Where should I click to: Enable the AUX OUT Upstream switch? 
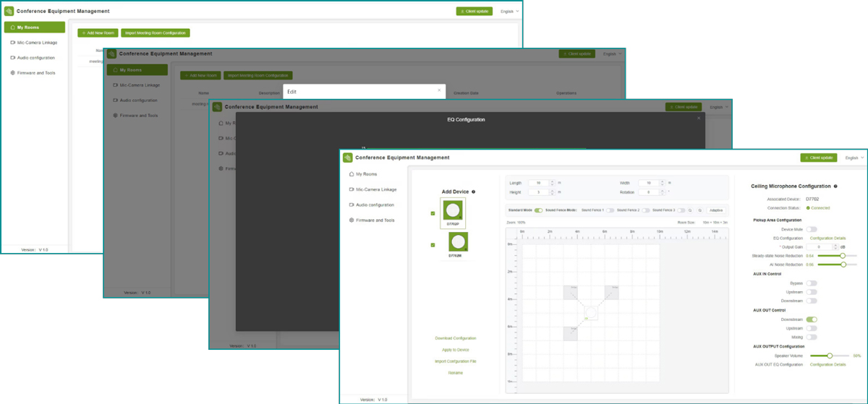coord(812,328)
